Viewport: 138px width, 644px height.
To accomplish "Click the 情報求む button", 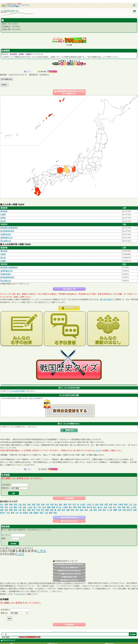I will [x=5, y=85].
